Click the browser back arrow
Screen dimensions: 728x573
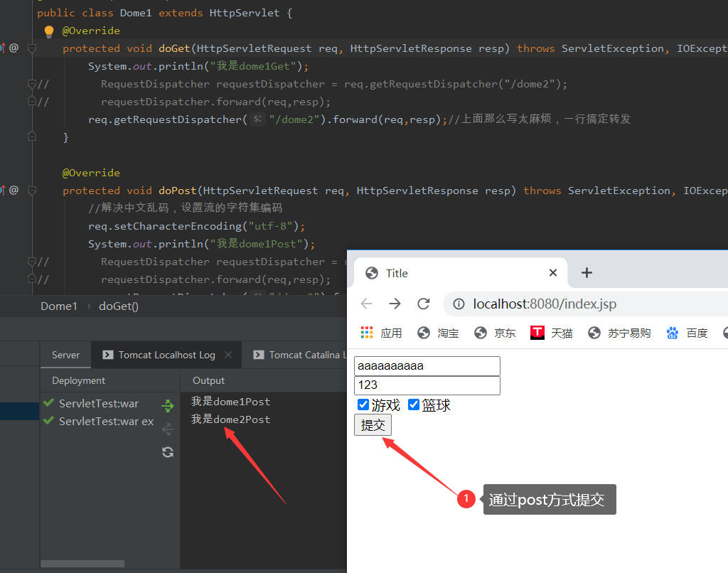(x=367, y=304)
